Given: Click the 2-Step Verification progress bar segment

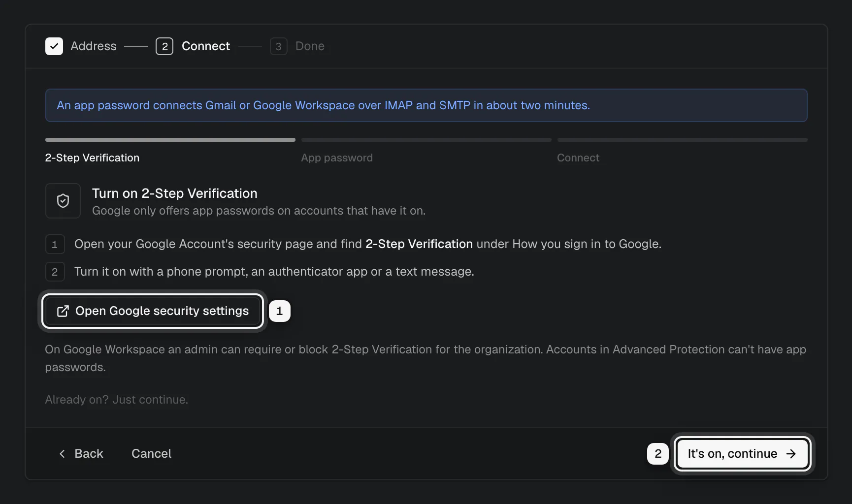Looking at the screenshot, I should coord(170,140).
